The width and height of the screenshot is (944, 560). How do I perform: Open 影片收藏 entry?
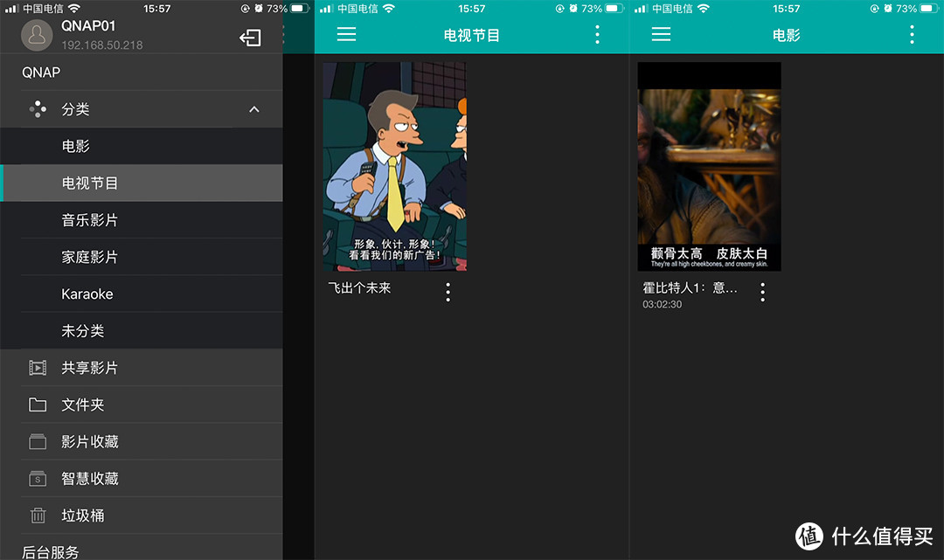click(x=142, y=441)
